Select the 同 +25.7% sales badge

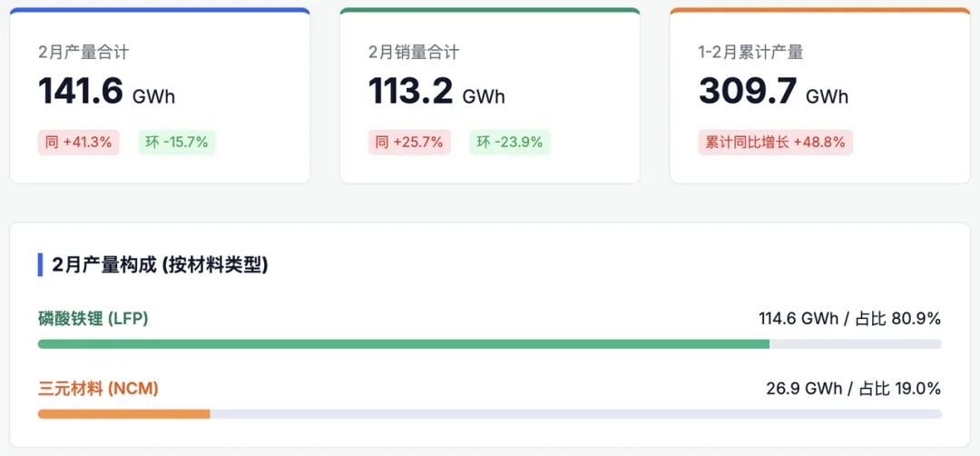coord(409,142)
